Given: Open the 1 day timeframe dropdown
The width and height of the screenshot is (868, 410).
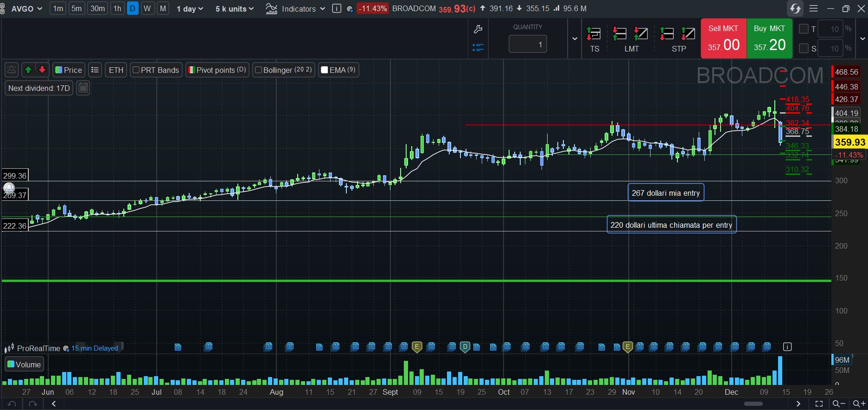Looking at the screenshot, I should tap(190, 9).
